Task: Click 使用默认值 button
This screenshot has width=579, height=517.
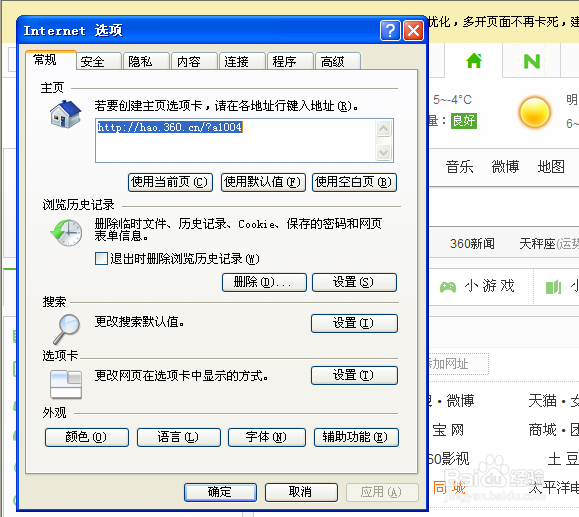Action: point(263,182)
